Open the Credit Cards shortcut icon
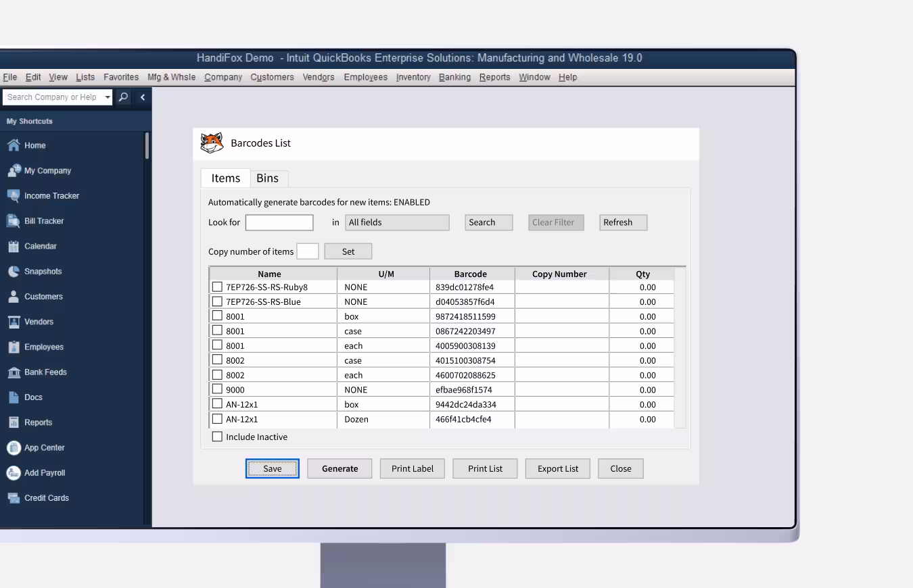This screenshot has height=588, width=913. click(x=14, y=498)
